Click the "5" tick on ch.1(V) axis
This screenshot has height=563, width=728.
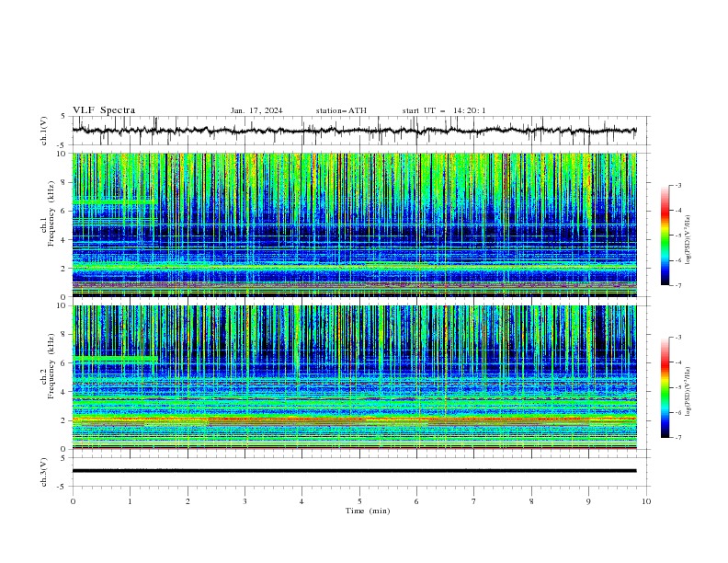pos(64,116)
